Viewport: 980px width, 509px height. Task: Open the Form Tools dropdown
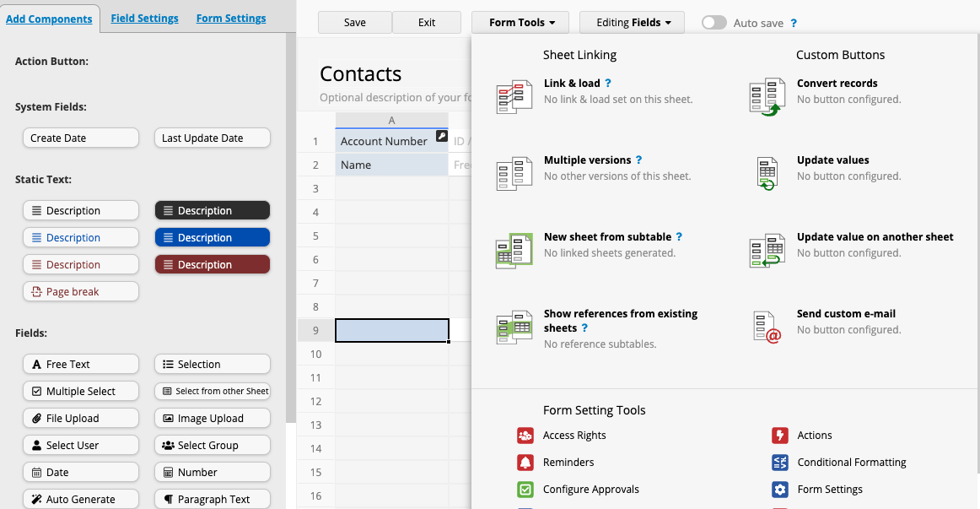coord(520,22)
